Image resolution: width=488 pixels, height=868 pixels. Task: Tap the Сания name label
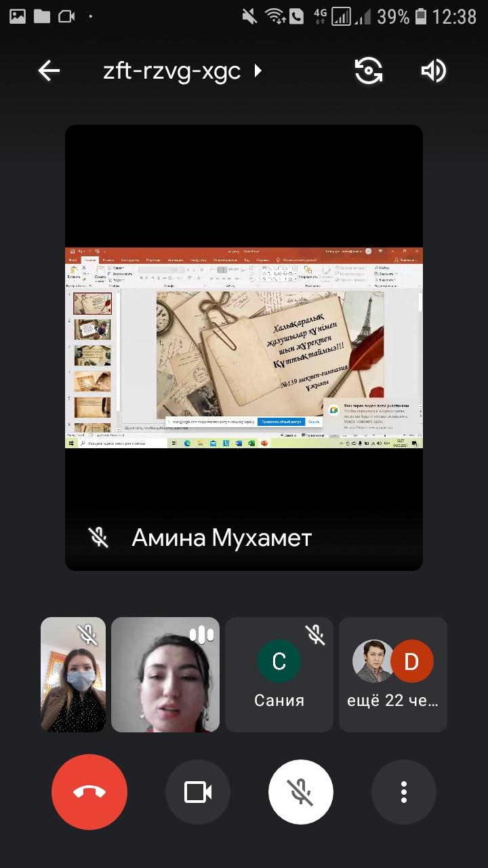(x=279, y=701)
